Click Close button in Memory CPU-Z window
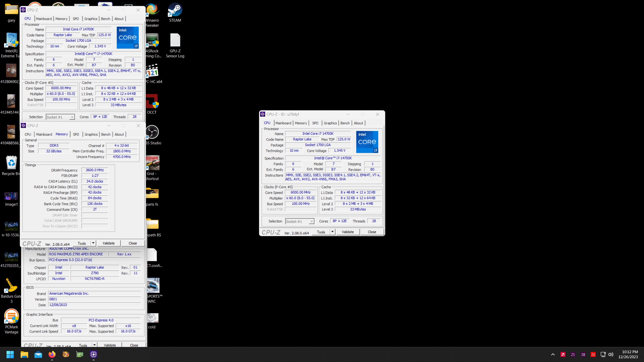The image size is (644, 362). [133, 243]
